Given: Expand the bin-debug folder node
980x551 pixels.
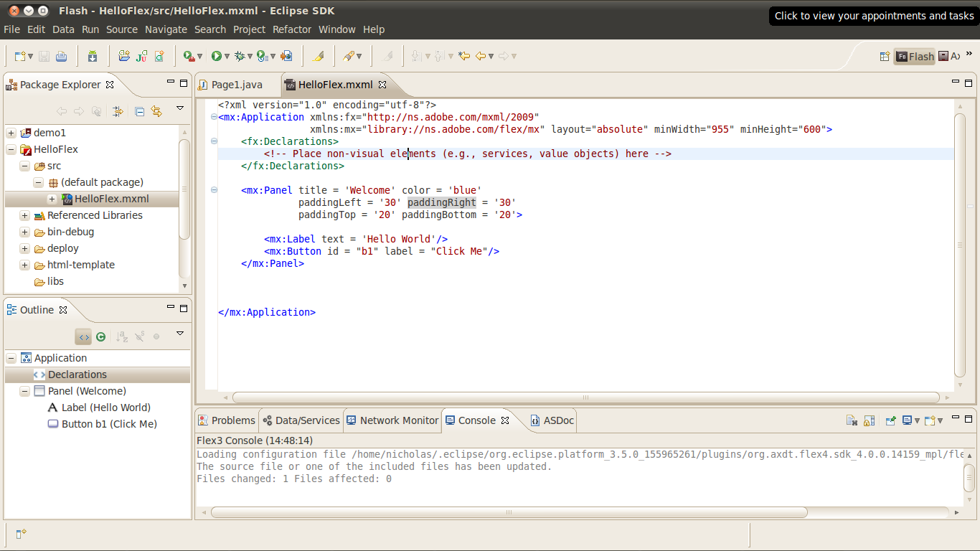Looking at the screenshot, I should [x=25, y=232].
